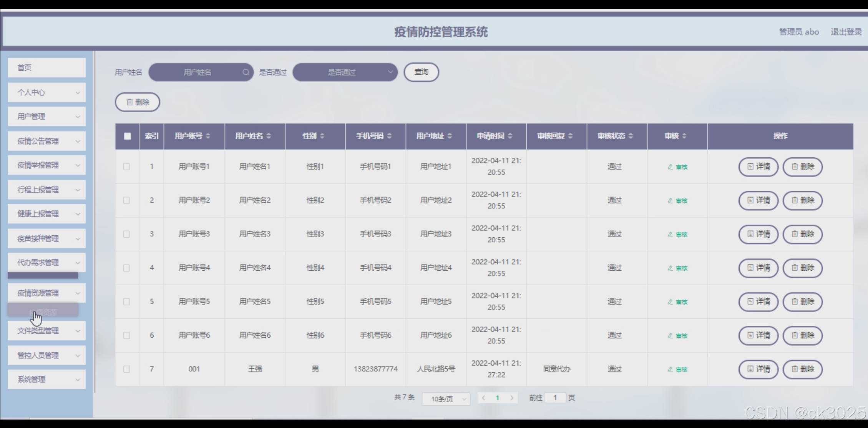This screenshot has width=868, height=428.
Task: Click the search magnifier icon in the 用户姓名 field
Action: [x=246, y=72]
